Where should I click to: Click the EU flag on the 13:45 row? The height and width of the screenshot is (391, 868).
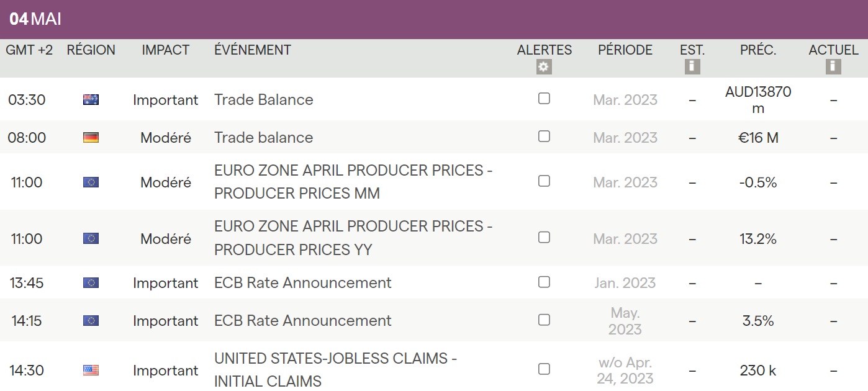click(91, 283)
